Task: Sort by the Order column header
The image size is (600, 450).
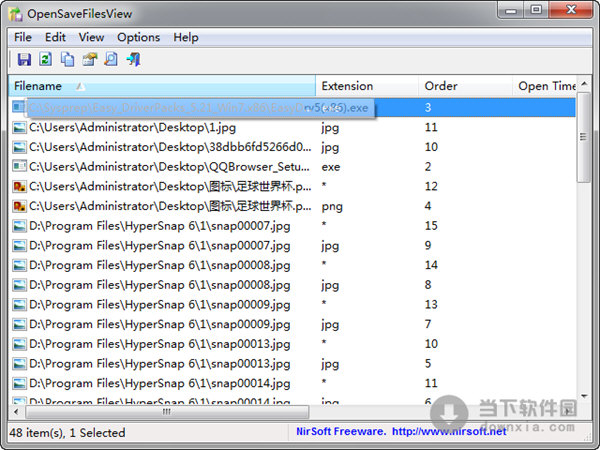Action: click(465, 86)
